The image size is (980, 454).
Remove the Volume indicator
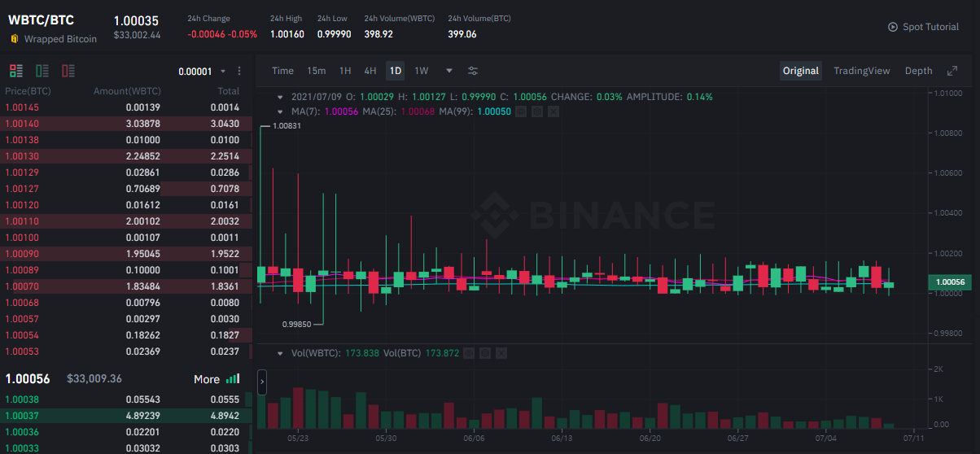[501, 353]
